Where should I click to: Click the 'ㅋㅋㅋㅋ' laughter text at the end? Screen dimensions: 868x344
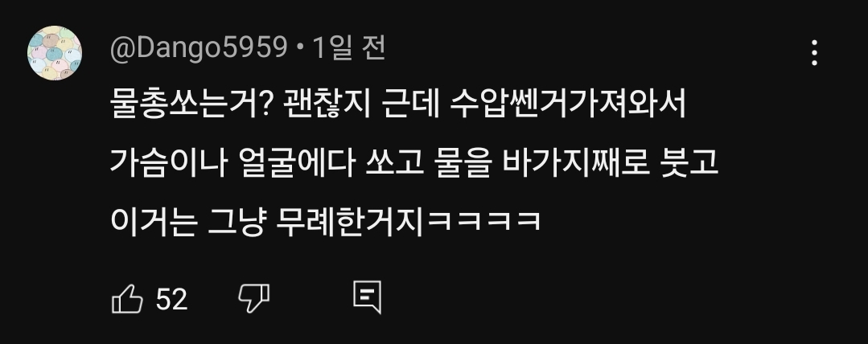pyautogui.click(x=483, y=221)
